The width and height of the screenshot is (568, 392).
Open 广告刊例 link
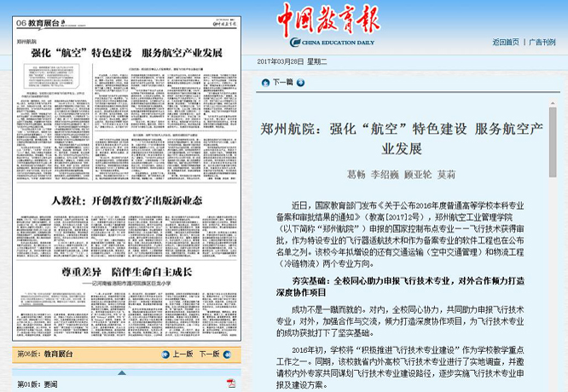[542, 42]
